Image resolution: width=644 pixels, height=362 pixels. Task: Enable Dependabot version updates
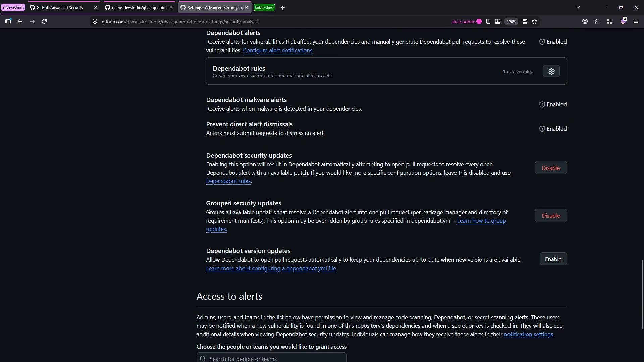553,259
